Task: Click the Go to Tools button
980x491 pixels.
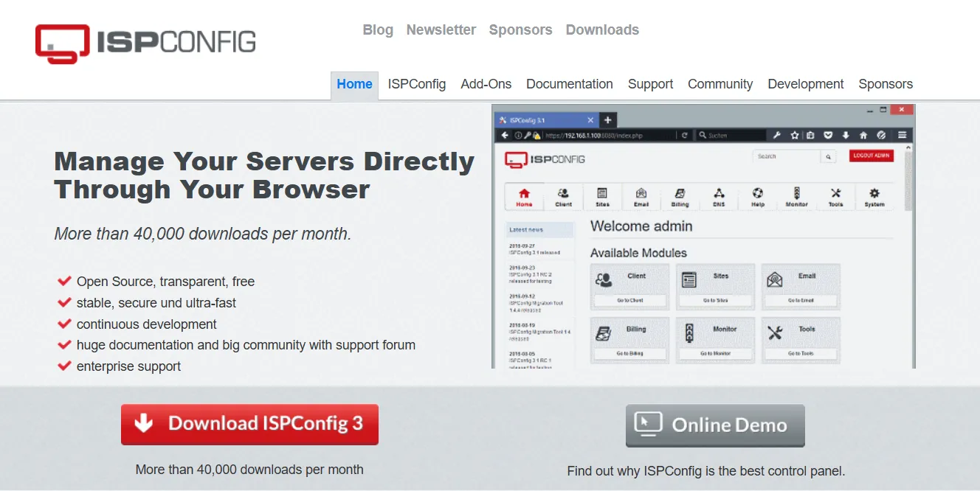Action: (801, 354)
